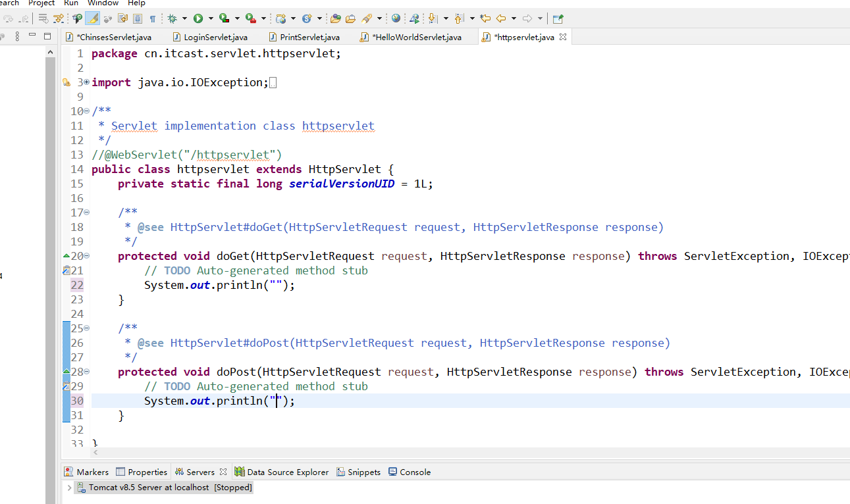Screen dimensions: 850x504
Task: Click the Debug bug icon
Action: 173,18
